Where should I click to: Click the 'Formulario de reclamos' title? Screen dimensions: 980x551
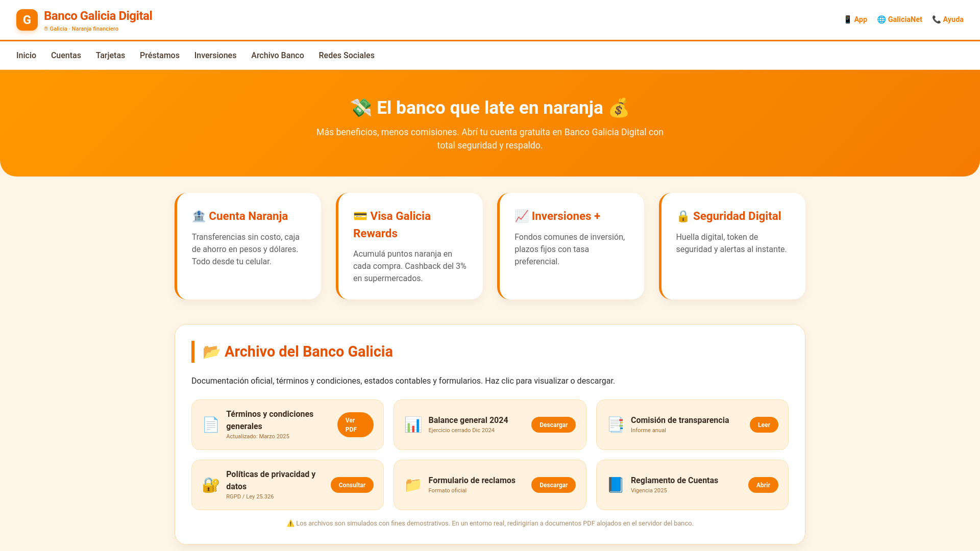point(472,480)
